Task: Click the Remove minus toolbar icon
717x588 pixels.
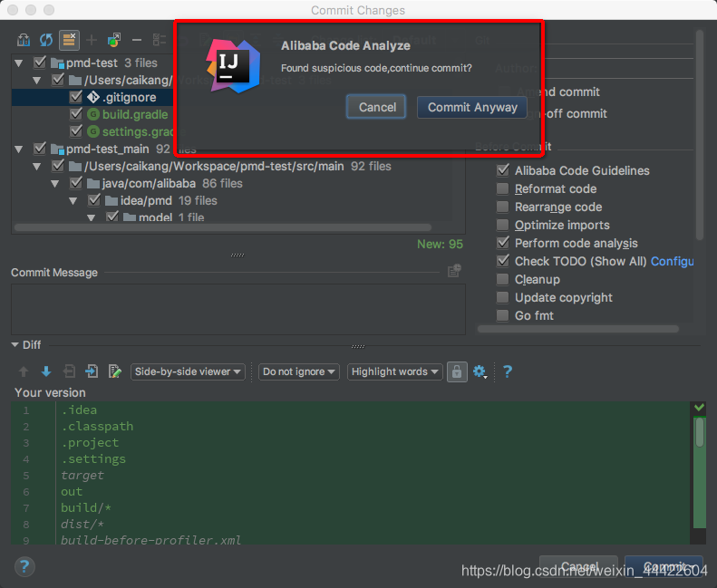Action: (137, 40)
